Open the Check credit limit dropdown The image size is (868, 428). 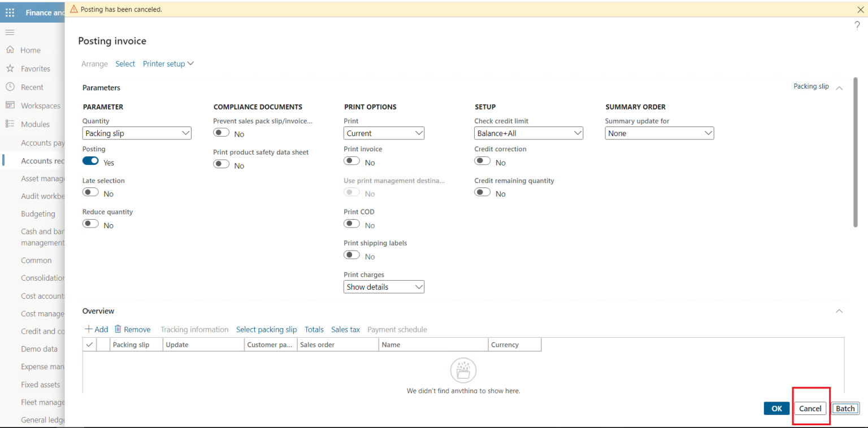tap(578, 133)
